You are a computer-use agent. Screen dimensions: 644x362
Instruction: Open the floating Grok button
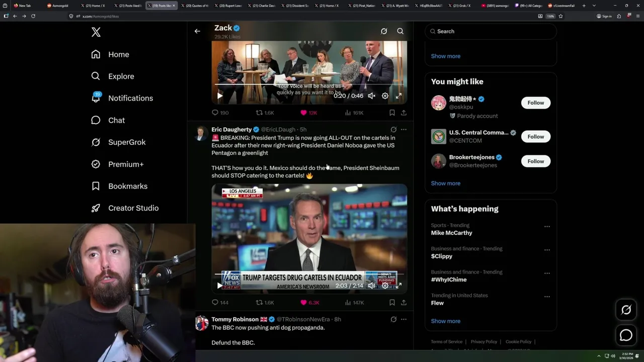(x=626, y=310)
